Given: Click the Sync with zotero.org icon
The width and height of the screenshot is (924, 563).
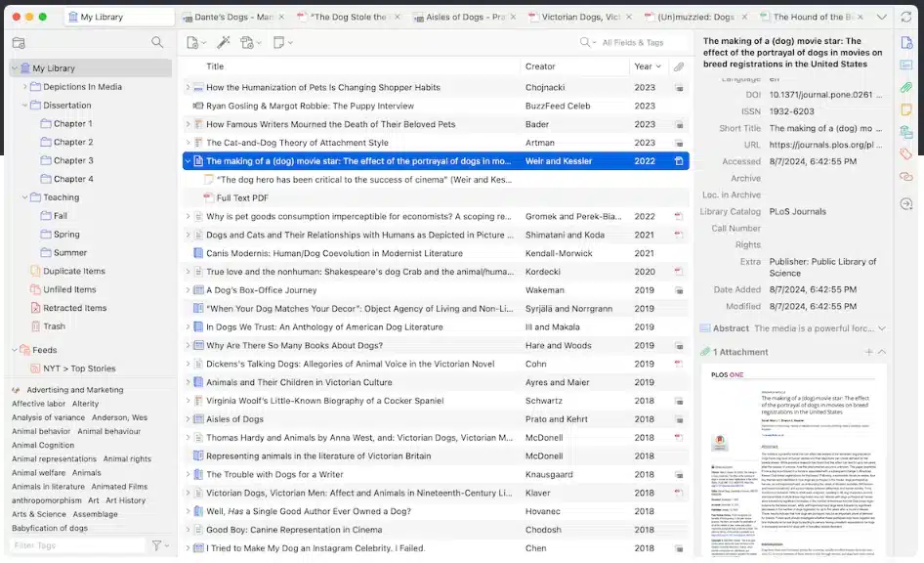Looking at the screenshot, I should click(905, 17).
